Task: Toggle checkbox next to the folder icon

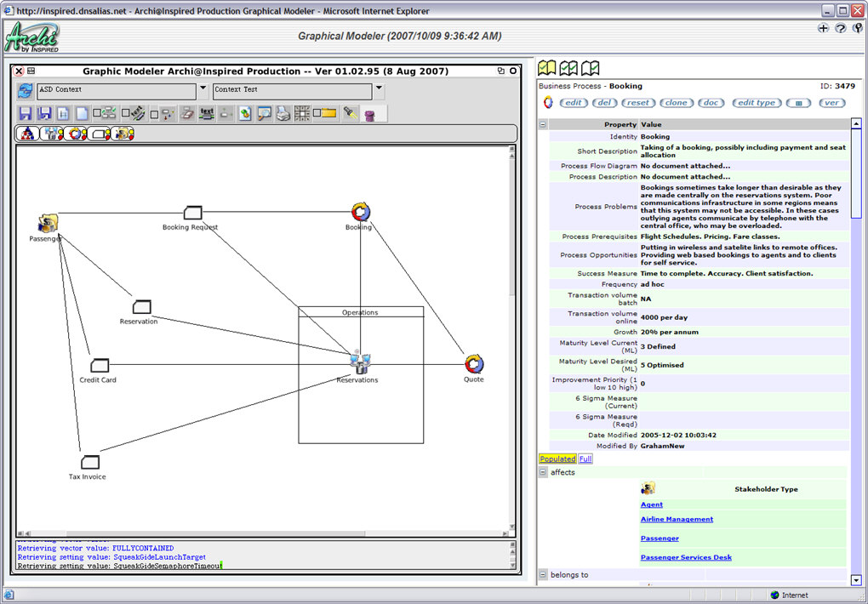Action: click(316, 113)
